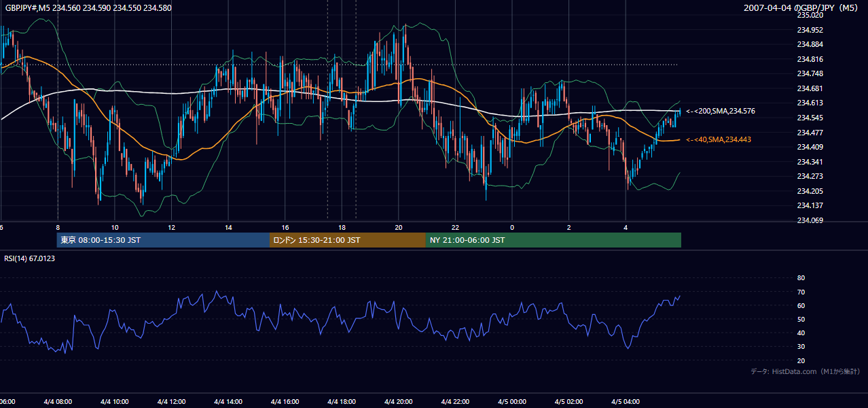The image size is (868, 408).
Task: Select price level 234.545 on the axis
Action: (810, 118)
